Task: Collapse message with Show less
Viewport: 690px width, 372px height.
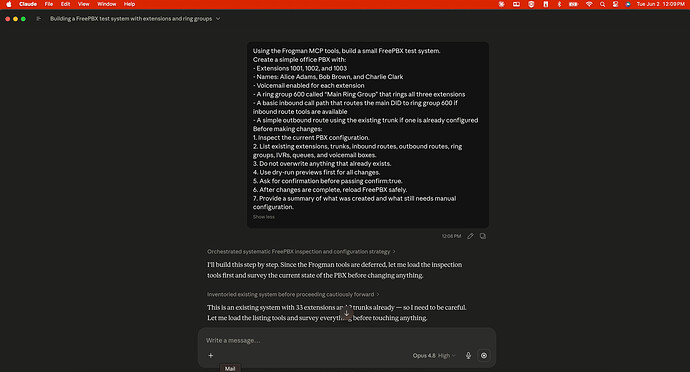Action: [264, 217]
